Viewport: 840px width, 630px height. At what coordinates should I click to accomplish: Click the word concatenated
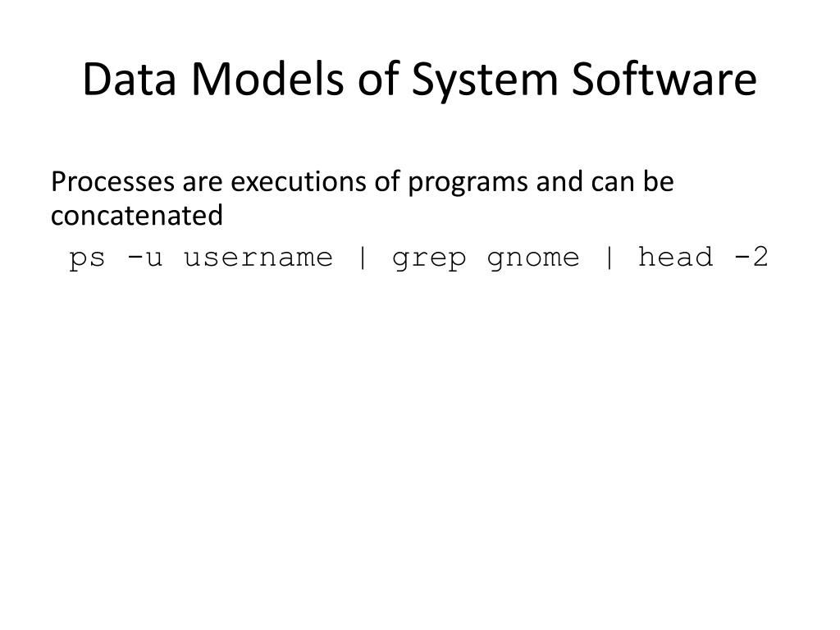(137, 216)
